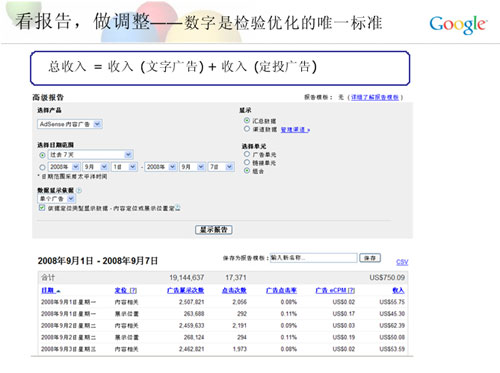500x373 pixels.
Task: Click the eCPM cell US$0.17
Action: 344,314
